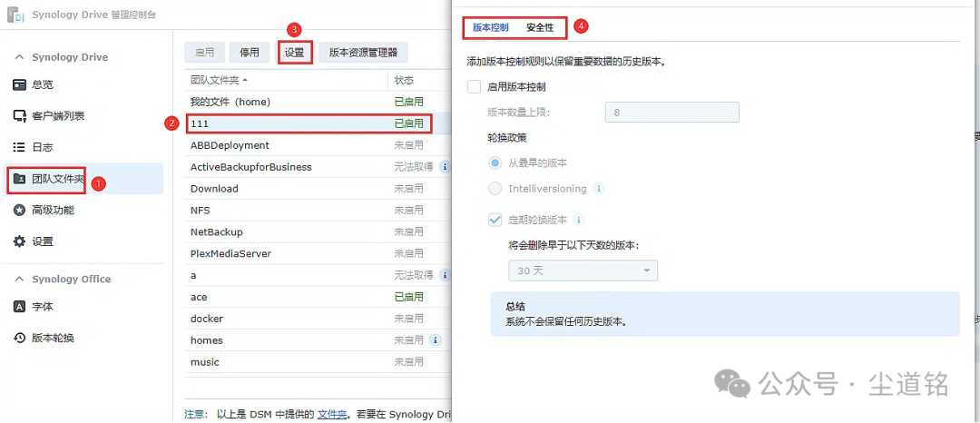Screen dimensions: 980x423
Task: Click the version count limit (版本数量上限) field
Action: pyautogui.click(x=671, y=113)
